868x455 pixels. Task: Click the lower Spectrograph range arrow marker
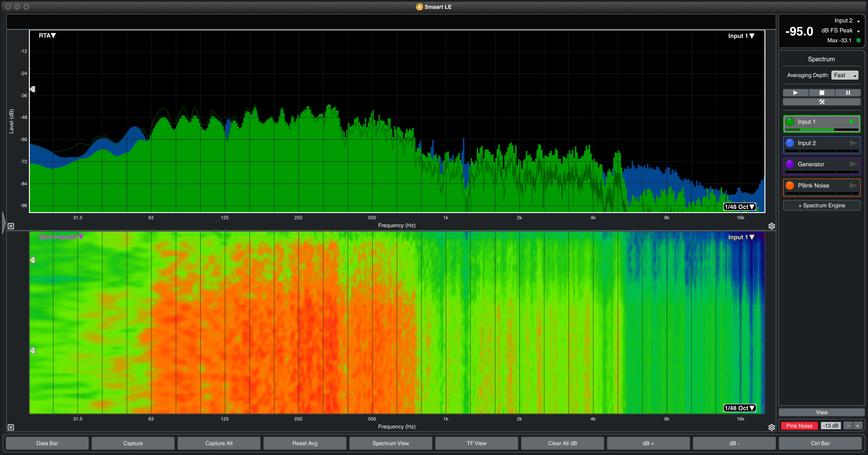pyautogui.click(x=33, y=351)
